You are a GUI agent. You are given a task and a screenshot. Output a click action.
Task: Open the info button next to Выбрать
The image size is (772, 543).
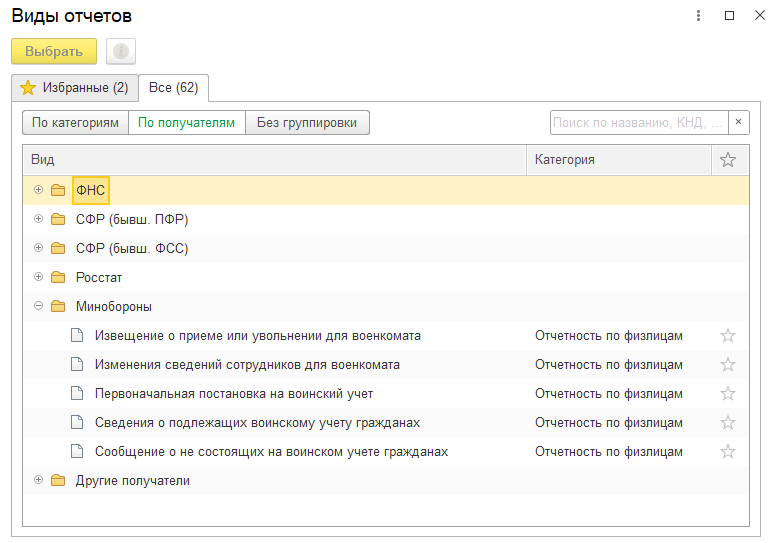pyautogui.click(x=121, y=51)
